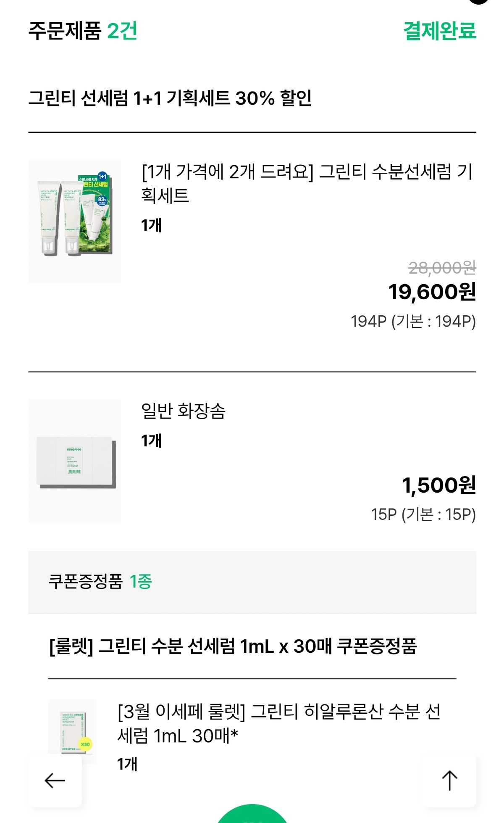The image size is (504, 823).
Task: Open the 일반 화장솜 cotton pad thumbnail
Action: tap(75, 461)
